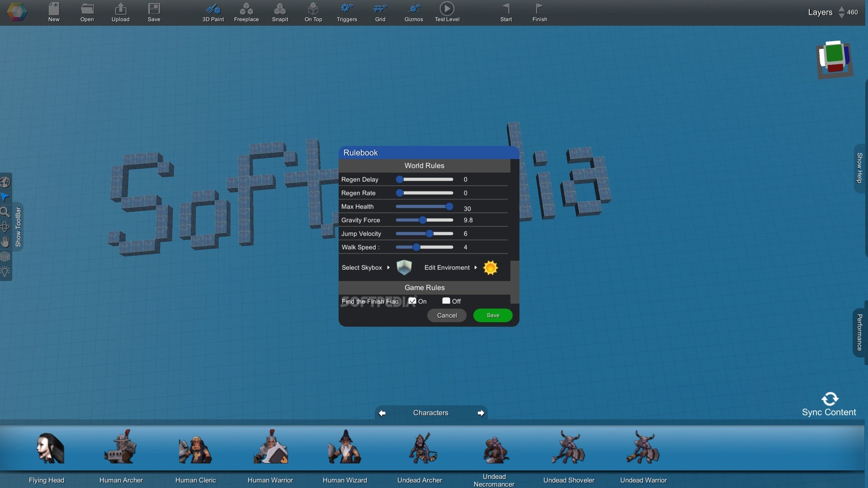Place the Finish flag

(x=540, y=12)
